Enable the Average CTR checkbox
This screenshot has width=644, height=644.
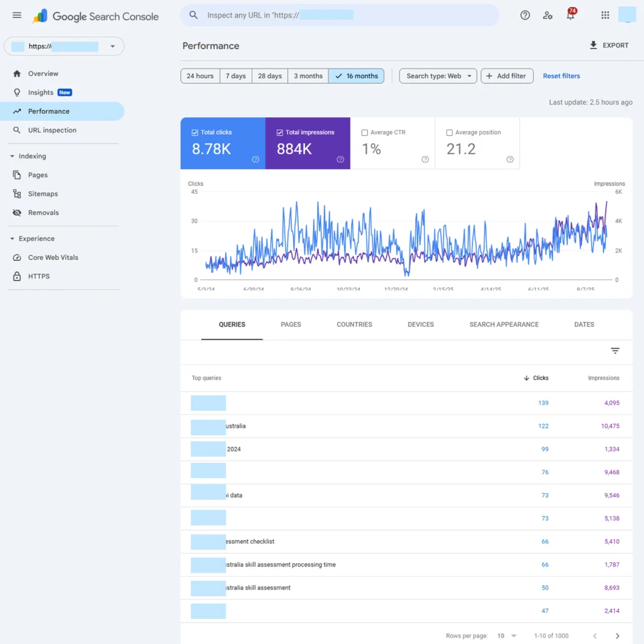click(365, 133)
